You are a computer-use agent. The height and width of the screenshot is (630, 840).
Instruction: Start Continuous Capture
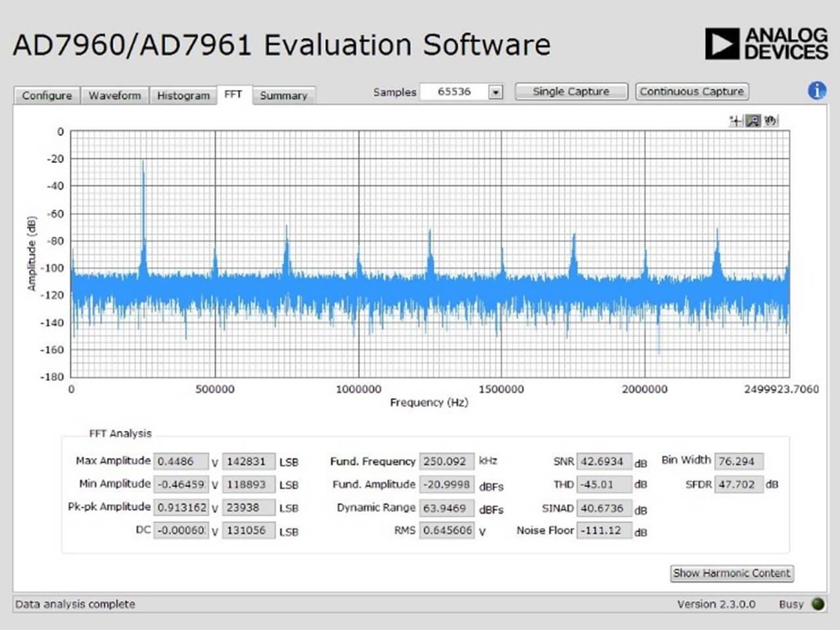[x=692, y=91]
